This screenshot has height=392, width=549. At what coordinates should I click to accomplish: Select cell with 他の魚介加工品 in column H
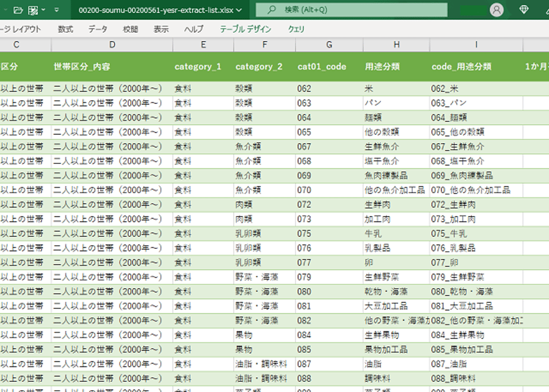point(396,190)
